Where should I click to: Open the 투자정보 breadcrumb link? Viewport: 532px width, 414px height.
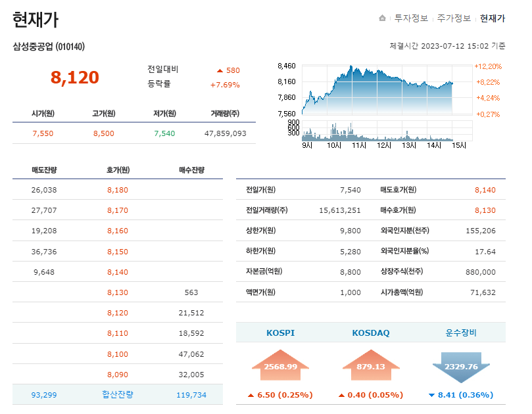click(411, 18)
